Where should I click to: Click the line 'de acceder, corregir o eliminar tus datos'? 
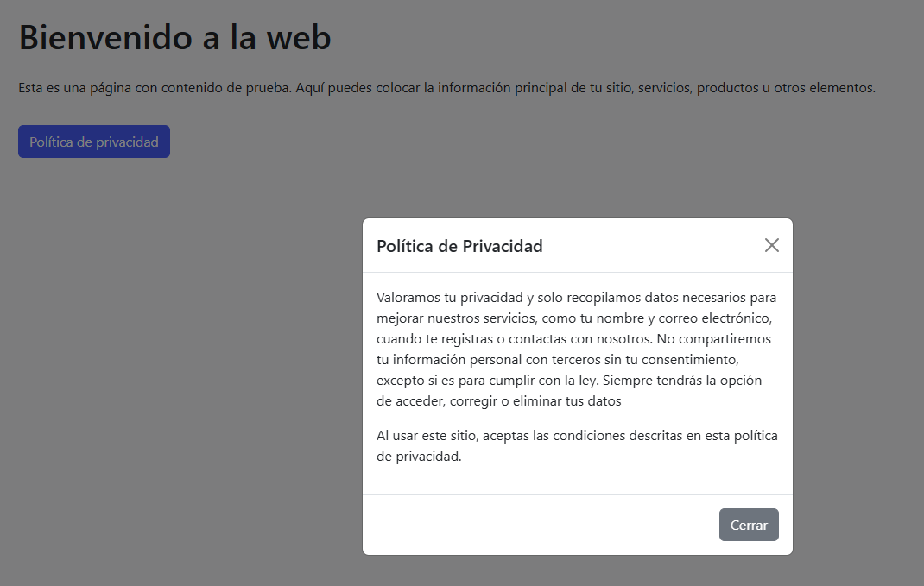point(499,401)
